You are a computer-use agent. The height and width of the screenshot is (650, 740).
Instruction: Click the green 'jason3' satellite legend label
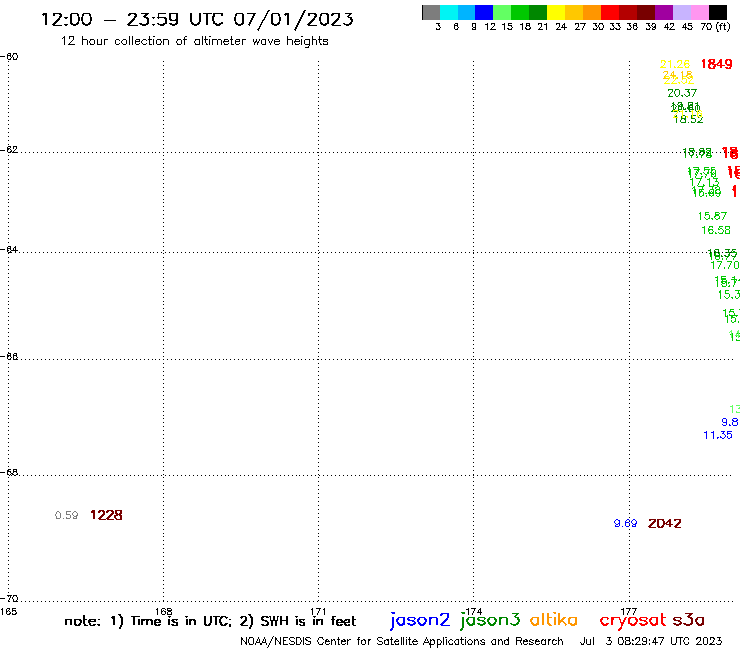[x=490, y=620]
